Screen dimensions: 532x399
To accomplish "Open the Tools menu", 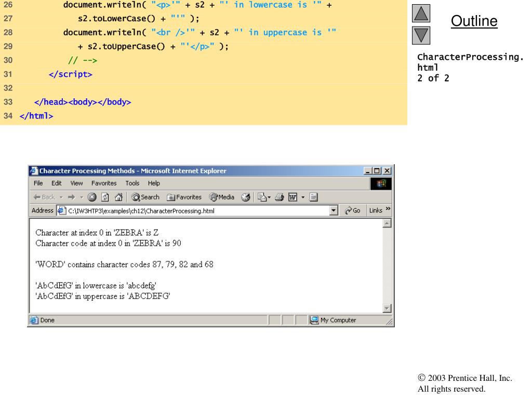I will pos(132,183).
